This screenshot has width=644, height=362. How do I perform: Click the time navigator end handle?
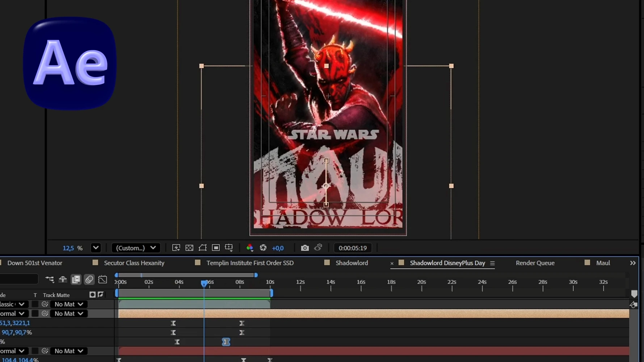coord(256,275)
